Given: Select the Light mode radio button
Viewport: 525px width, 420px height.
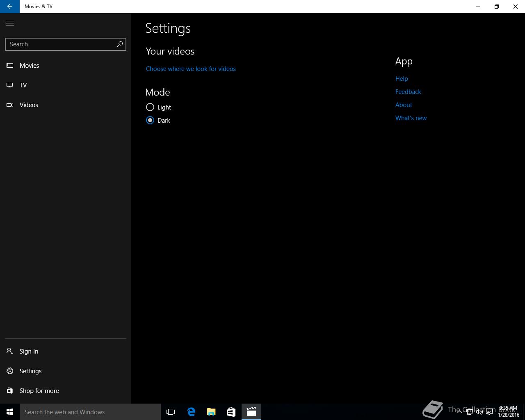Looking at the screenshot, I should click(x=150, y=107).
